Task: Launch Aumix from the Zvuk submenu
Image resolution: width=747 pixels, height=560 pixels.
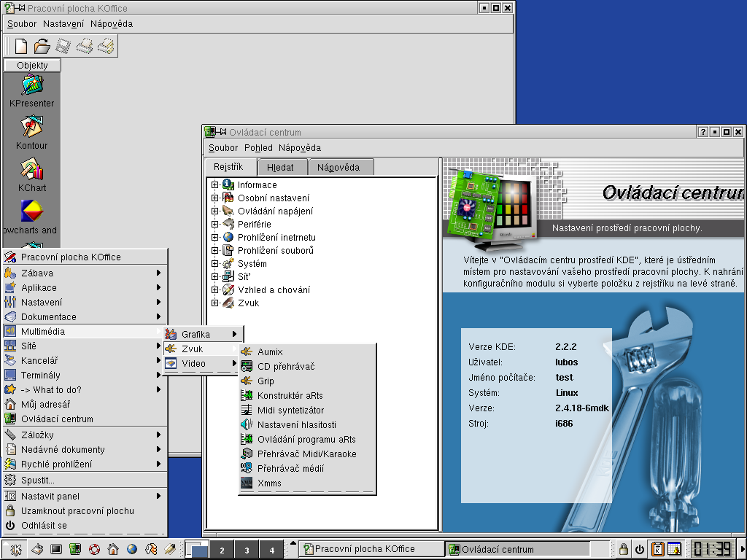Action: (308, 352)
